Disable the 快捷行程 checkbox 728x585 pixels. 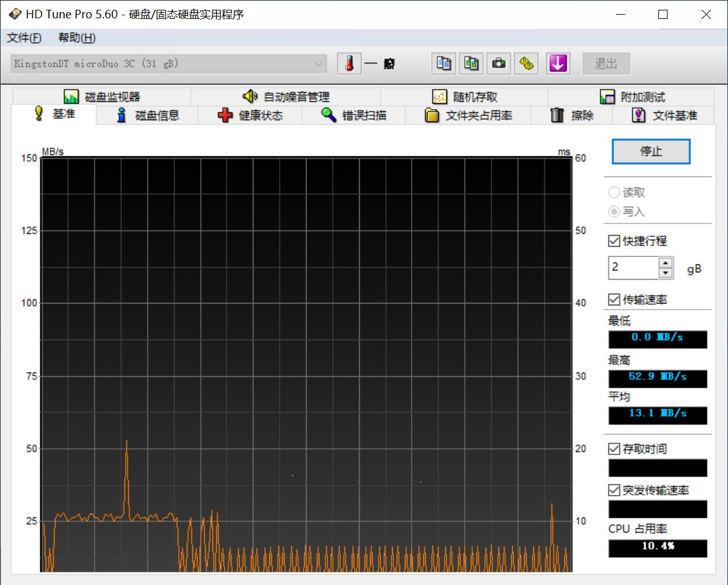(x=614, y=241)
